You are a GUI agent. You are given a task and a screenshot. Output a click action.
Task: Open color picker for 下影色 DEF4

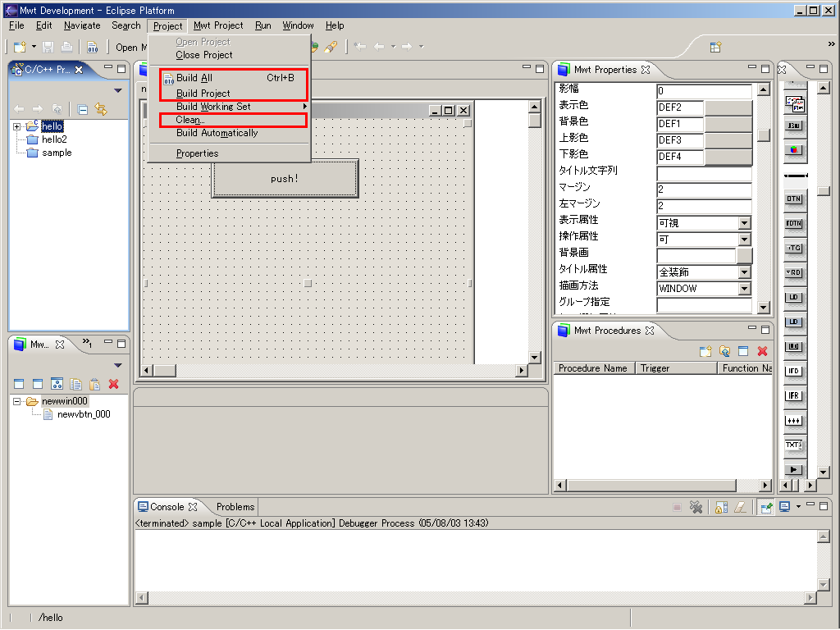pos(728,157)
